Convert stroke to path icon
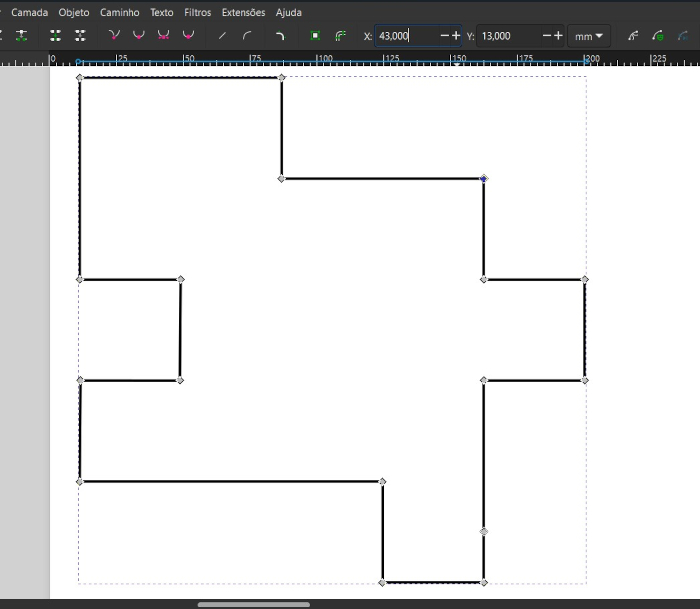This screenshot has height=609, width=700. tap(341, 36)
